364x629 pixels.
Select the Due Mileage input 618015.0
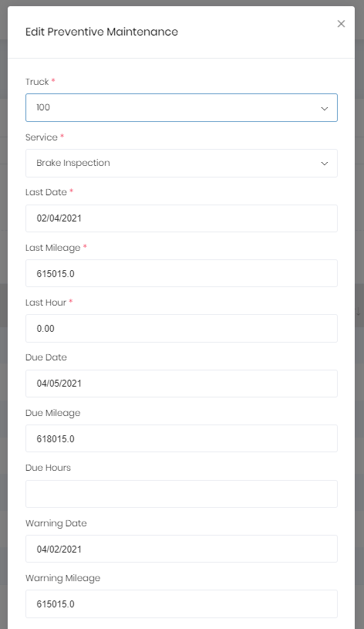(181, 438)
